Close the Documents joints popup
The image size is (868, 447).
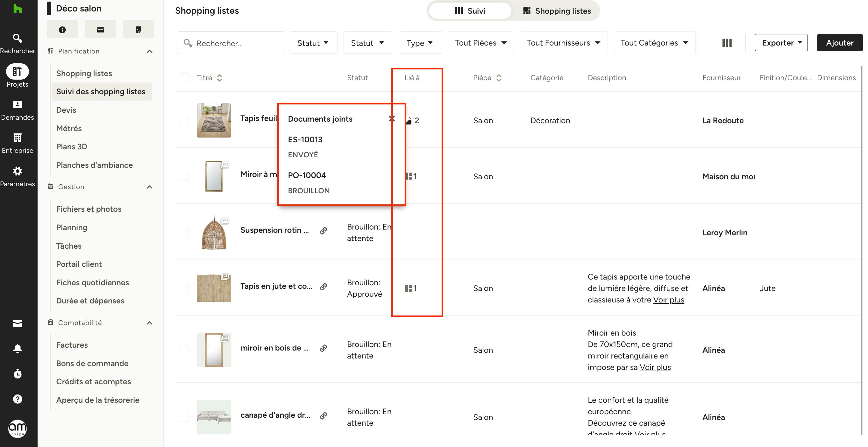pyautogui.click(x=392, y=118)
